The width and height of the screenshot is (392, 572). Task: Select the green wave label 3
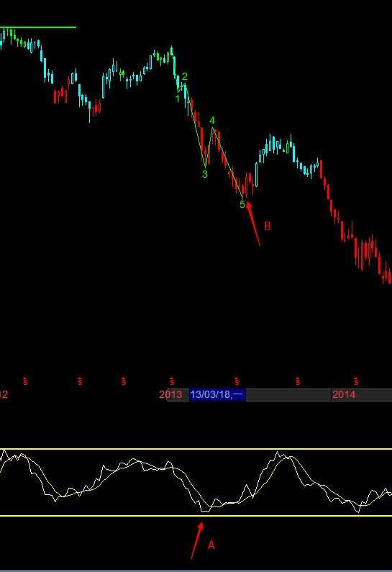click(204, 174)
